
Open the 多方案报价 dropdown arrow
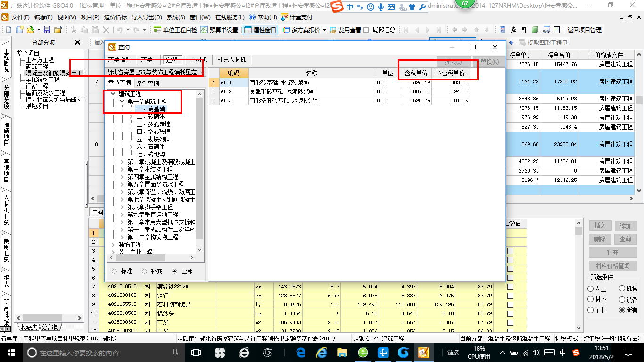coord(324,30)
